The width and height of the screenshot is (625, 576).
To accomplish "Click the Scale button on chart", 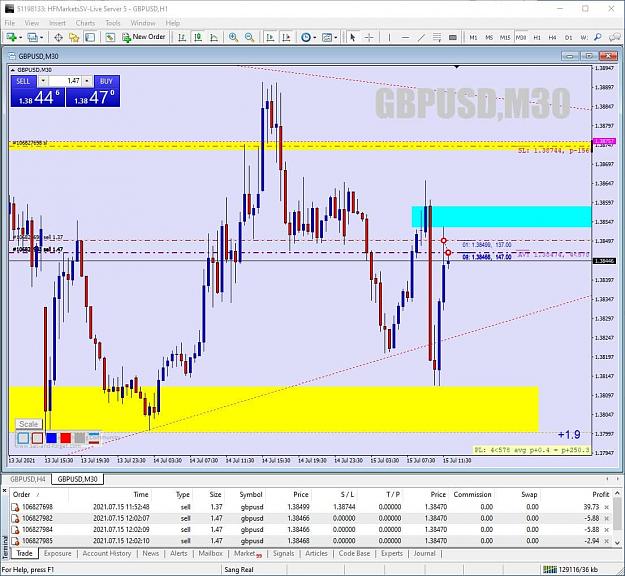I will [29, 424].
